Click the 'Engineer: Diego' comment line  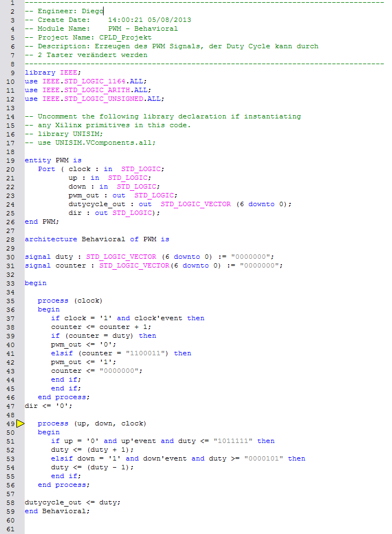(64, 11)
